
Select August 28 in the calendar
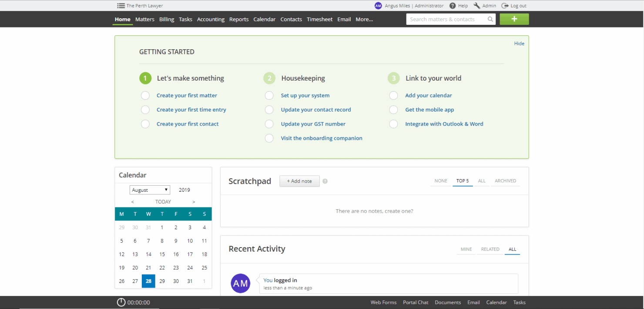pyautogui.click(x=148, y=281)
